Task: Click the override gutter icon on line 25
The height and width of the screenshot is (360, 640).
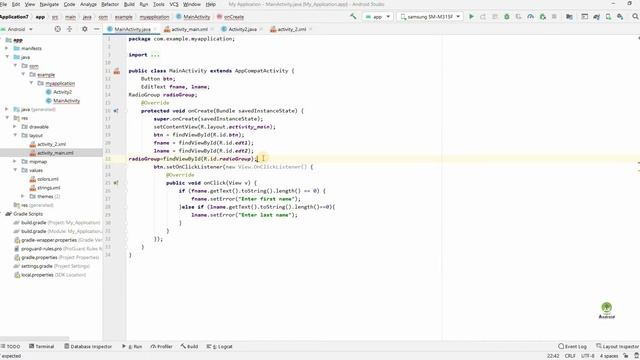Action: click(x=116, y=183)
